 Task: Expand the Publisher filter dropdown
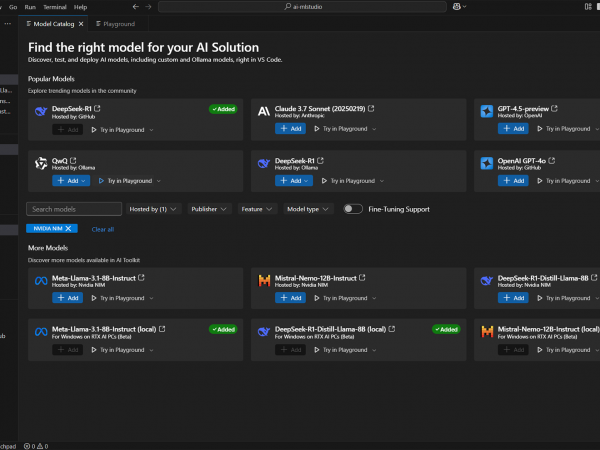(209, 209)
